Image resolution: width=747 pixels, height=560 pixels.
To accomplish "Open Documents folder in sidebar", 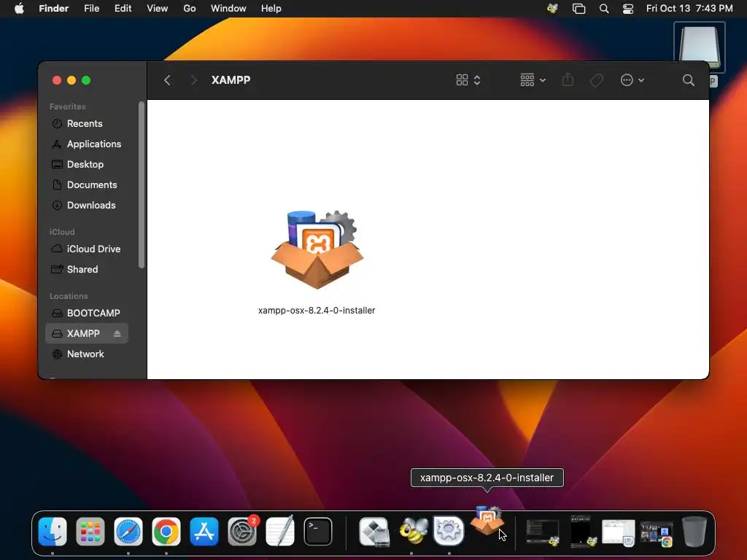I will coord(87,184).
